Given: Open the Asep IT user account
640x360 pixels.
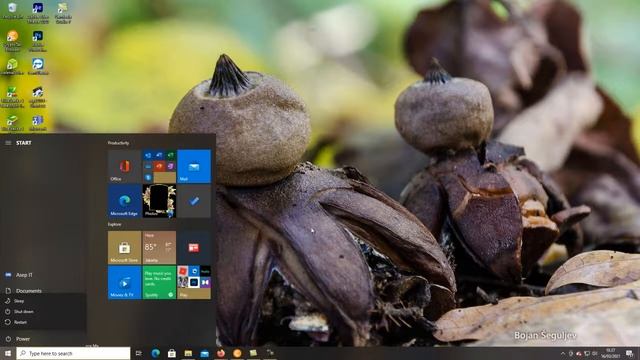Looking at the screenshot, I should (43, 275).
